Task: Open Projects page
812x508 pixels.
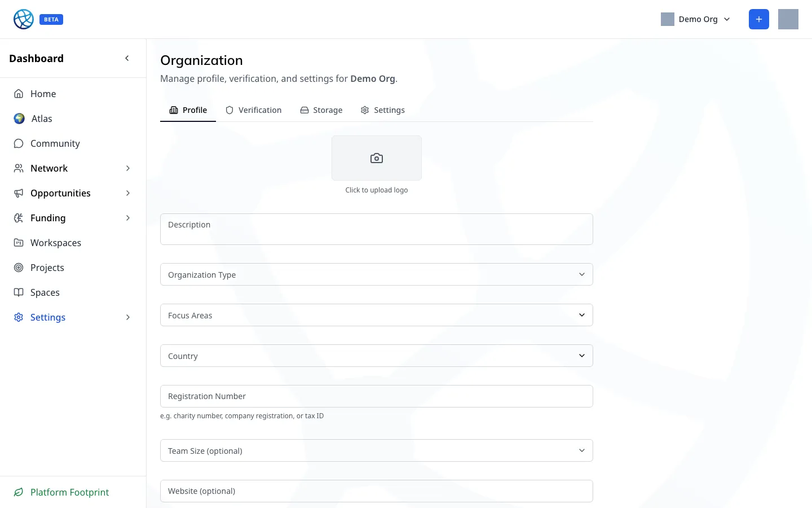Action: 73,268
